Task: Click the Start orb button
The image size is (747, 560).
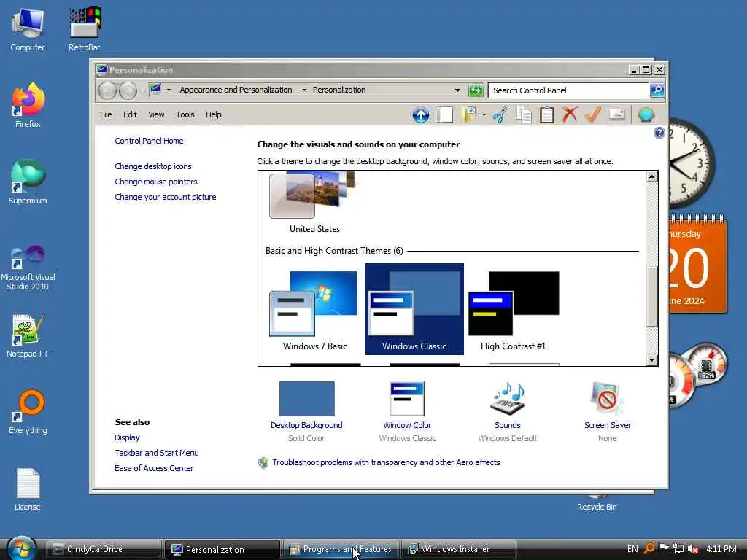Action: coord(21,548)
